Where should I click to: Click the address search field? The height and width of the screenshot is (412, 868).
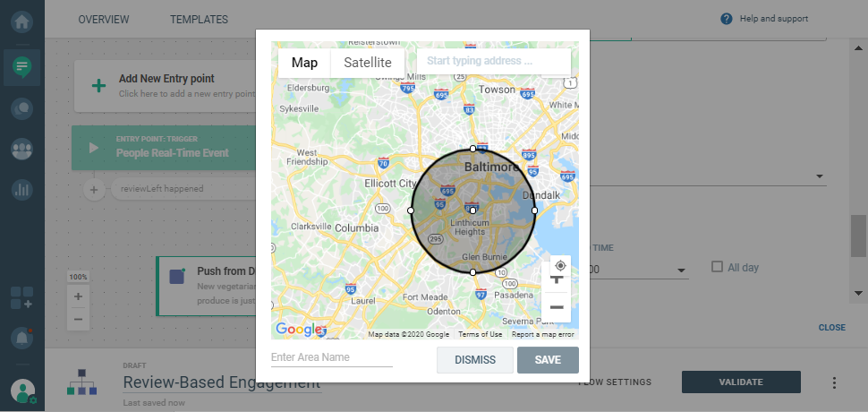pos(493,61)
